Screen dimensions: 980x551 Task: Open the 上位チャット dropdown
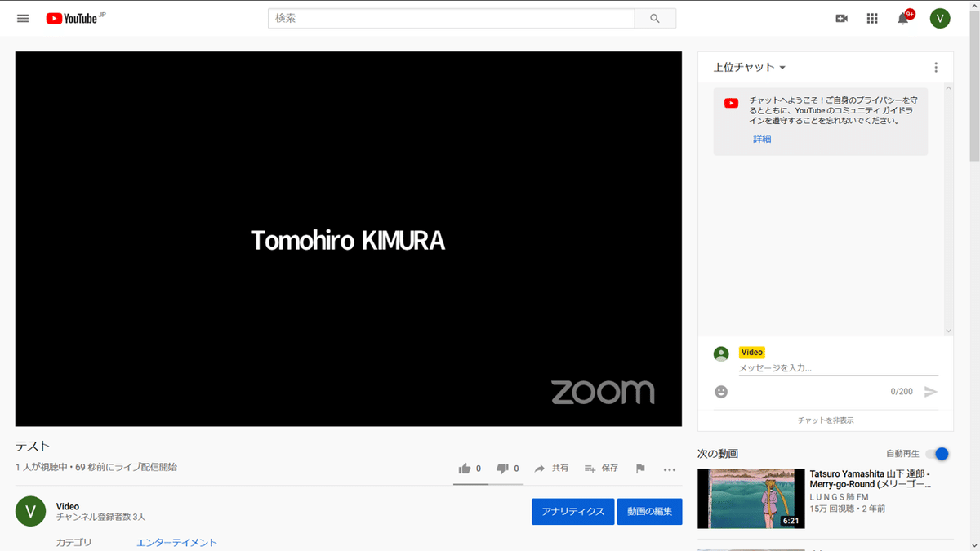[750, 68]
